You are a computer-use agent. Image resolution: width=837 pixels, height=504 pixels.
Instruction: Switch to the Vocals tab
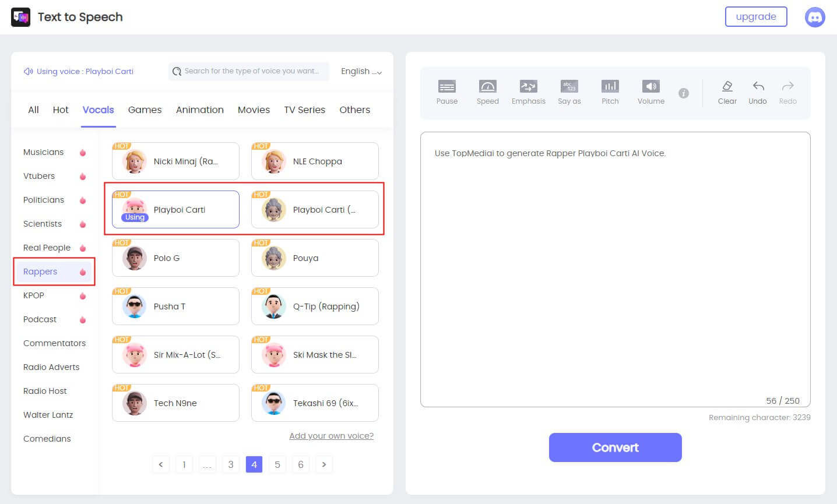click(x=98, y=110)
